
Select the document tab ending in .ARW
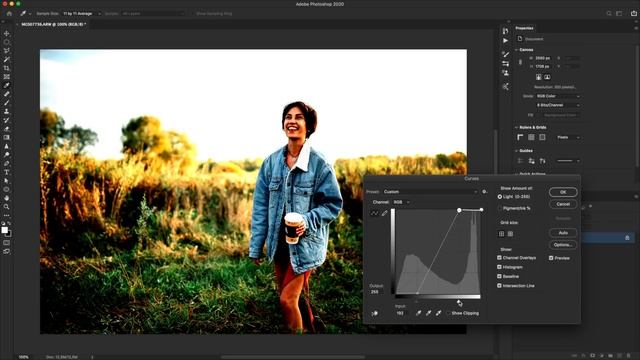click(x=53, y=24)
